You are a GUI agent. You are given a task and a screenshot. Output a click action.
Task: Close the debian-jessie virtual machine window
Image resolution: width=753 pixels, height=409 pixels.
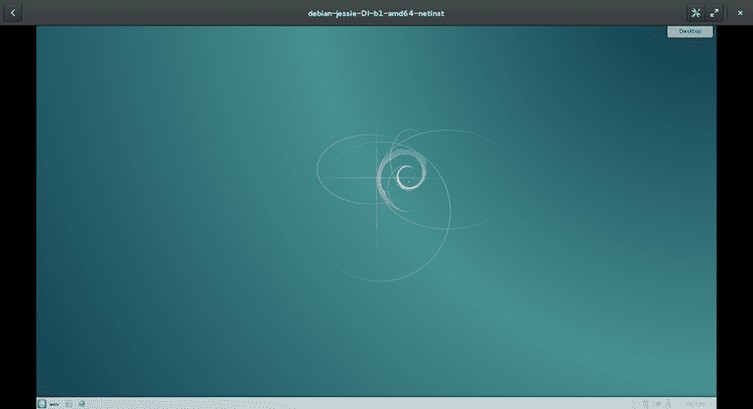[740, 13]
